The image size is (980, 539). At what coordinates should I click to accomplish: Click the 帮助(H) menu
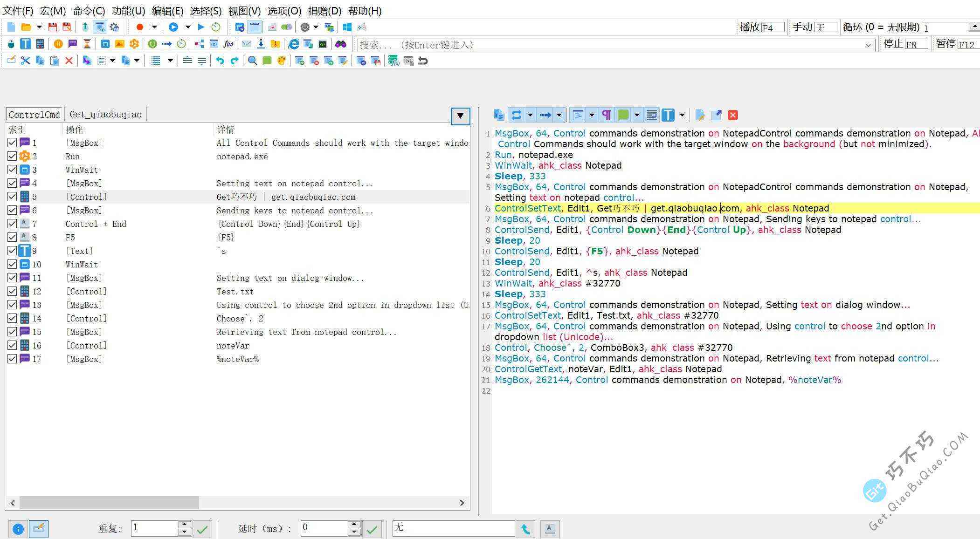click(365, 11)
